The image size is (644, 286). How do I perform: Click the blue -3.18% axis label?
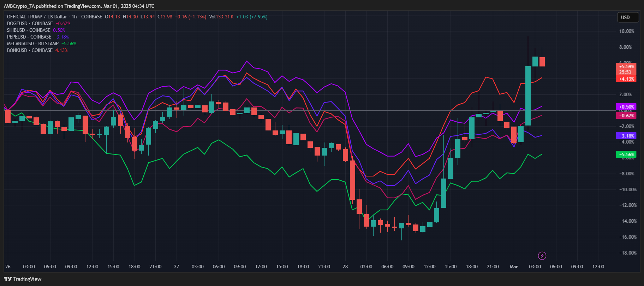coord(626,136)
